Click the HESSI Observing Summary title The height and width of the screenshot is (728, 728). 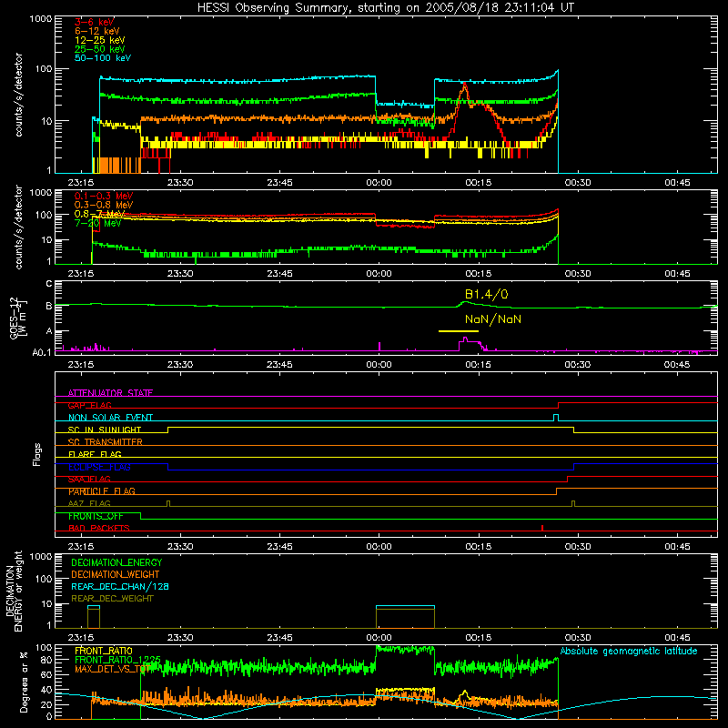pyautogui.click(x=385, y=8)
